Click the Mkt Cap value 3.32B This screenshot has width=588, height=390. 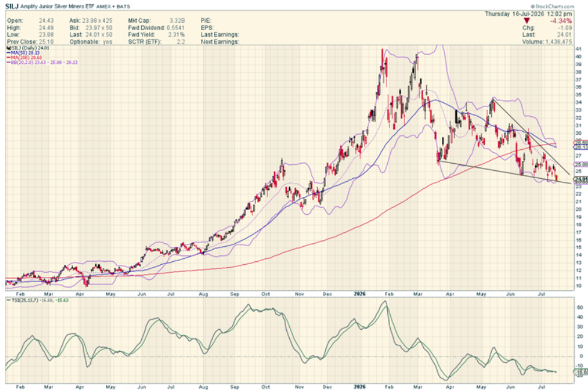pyautogui.click(x=177, y=20)
